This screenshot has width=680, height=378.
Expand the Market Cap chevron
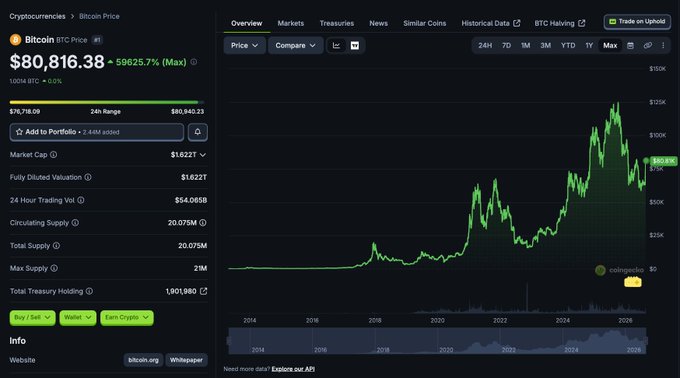coord(203,155)
